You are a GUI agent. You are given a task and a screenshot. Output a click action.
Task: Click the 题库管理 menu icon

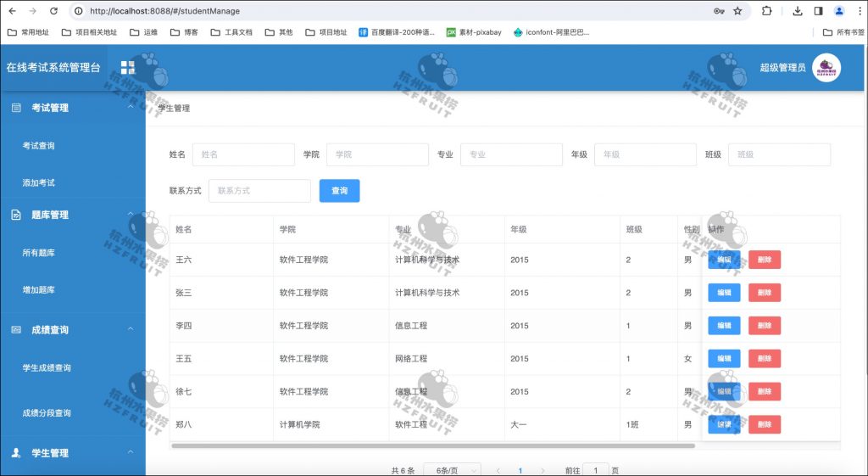click(x=17, y=215)
